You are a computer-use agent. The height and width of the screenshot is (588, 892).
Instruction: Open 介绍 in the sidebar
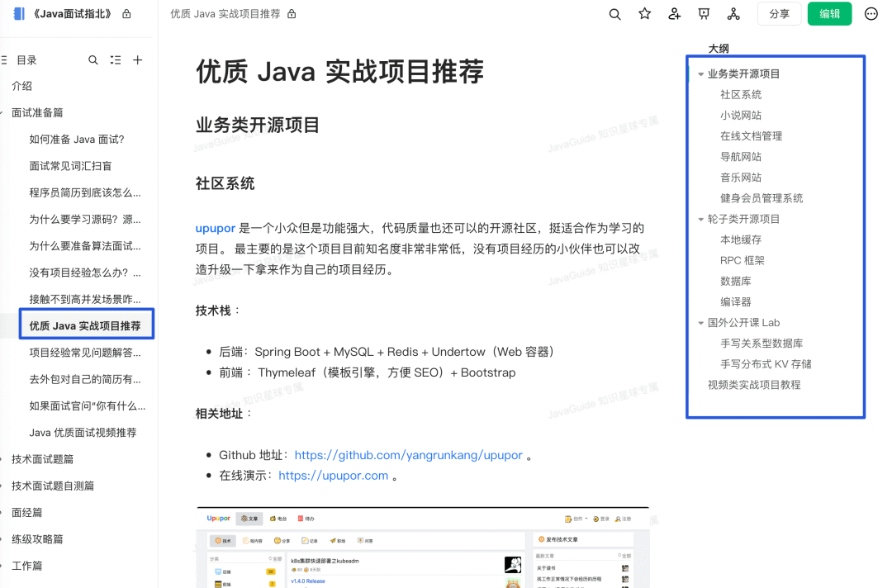tap(21, 86)
